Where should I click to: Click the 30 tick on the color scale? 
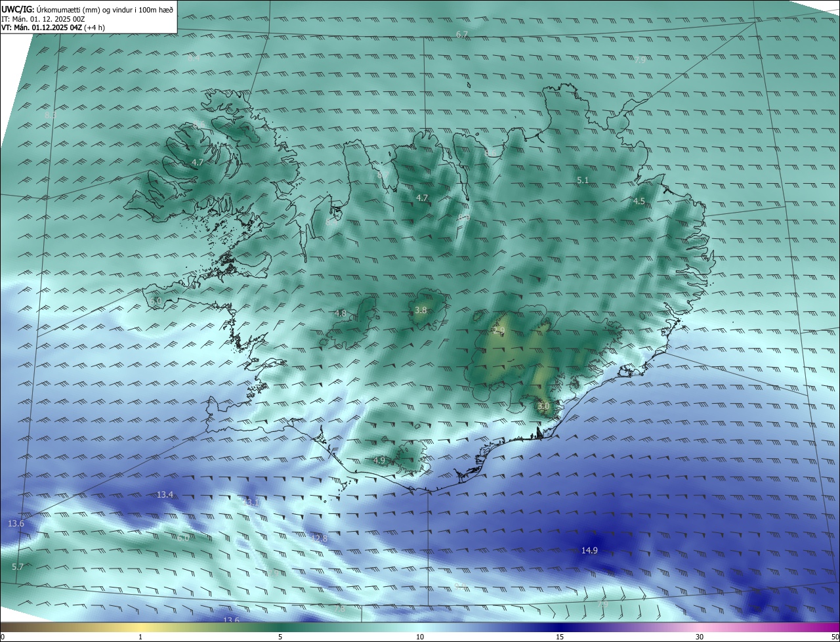pyautogui.click(x=700, y=637)
